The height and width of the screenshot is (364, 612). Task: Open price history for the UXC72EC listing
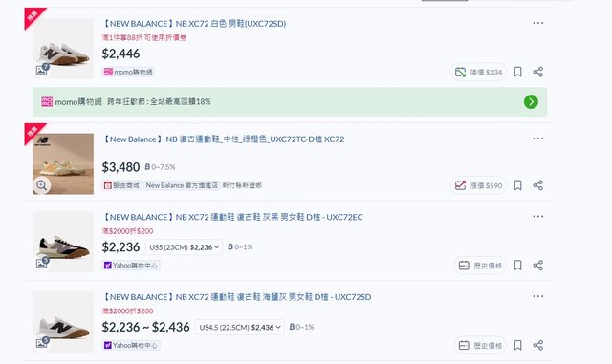480,266
